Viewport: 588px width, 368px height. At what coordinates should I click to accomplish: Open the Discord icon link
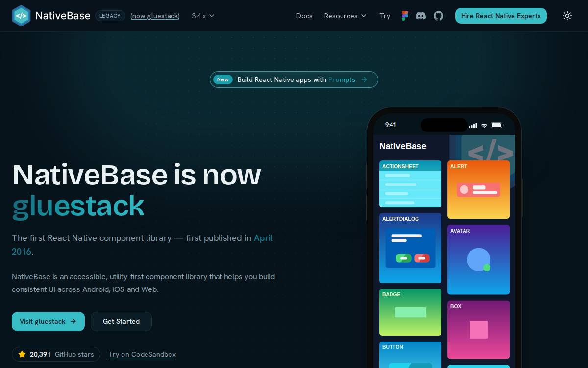(421, 16)
